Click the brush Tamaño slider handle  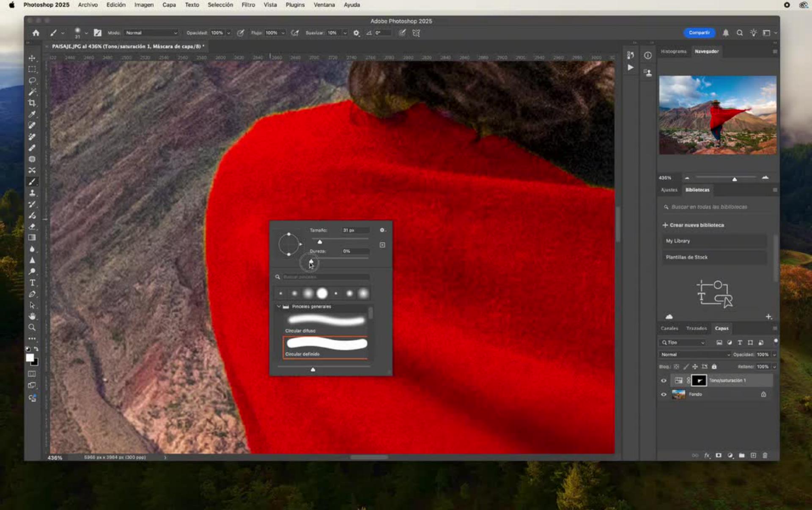click(x=320, y=241)
